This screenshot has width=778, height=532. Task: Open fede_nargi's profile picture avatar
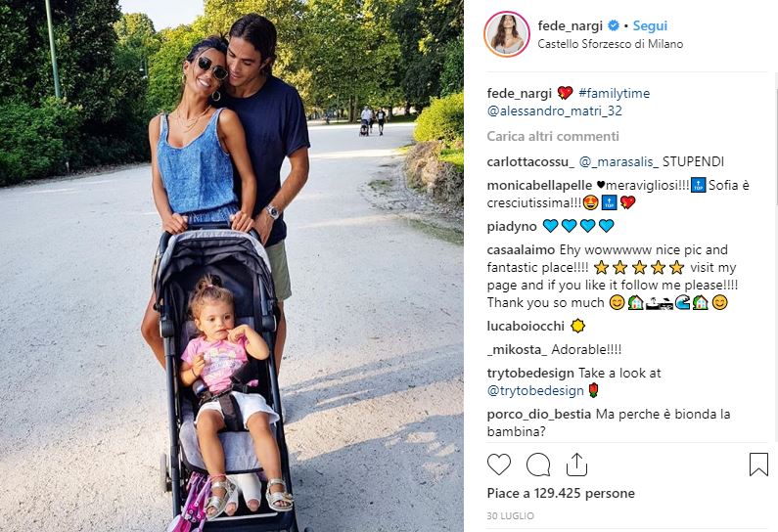coord(507,34)
